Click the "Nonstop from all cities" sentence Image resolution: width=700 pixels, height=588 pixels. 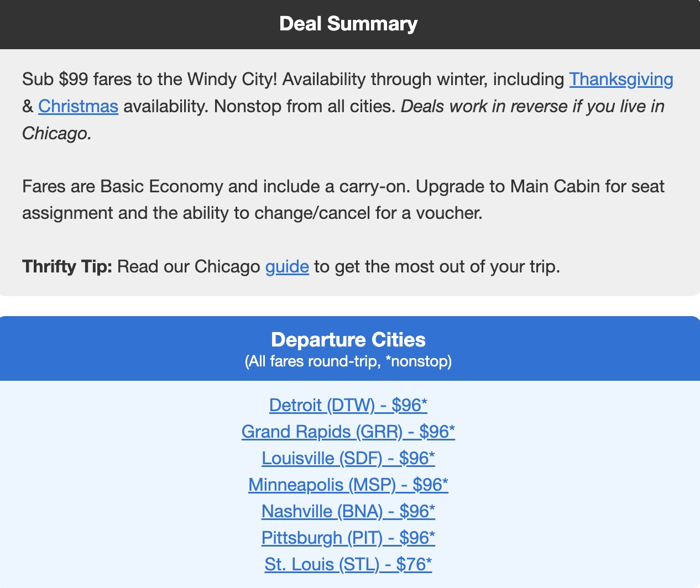[x=305, y=106]
